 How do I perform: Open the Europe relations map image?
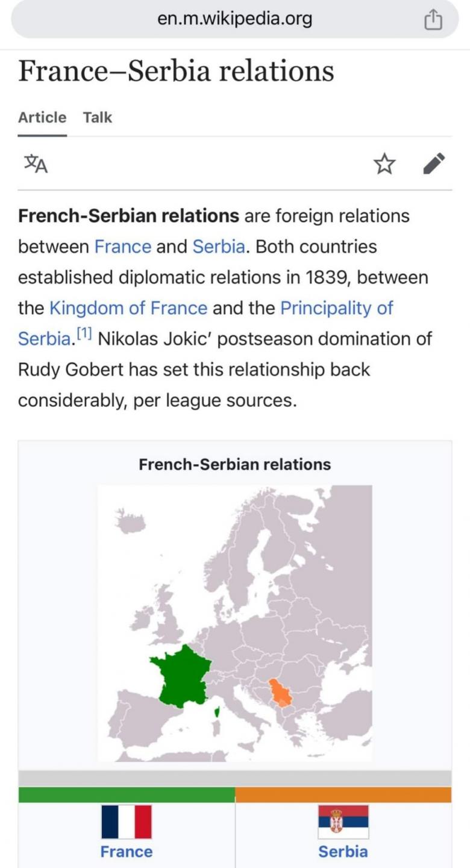[x=235, y=623]
